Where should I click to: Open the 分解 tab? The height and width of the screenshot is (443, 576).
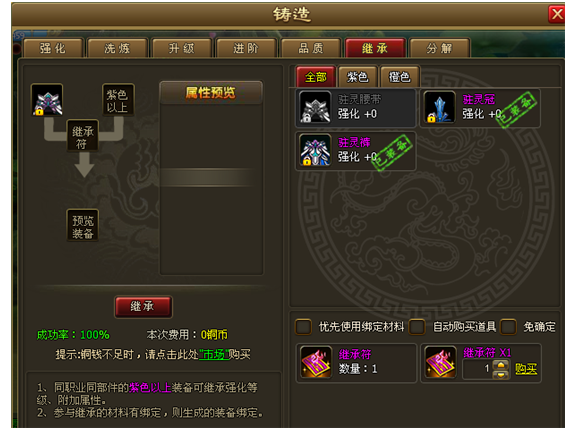click(439, 48)
